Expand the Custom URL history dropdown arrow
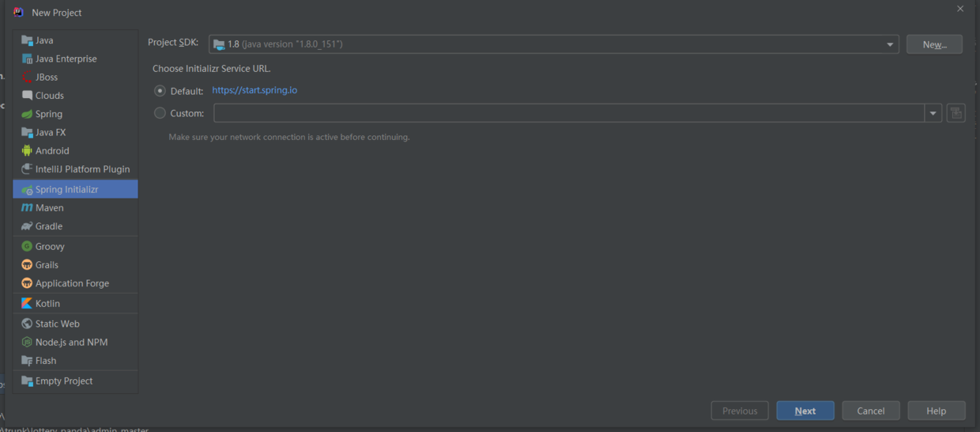The image size is (980, 432). 933,113
